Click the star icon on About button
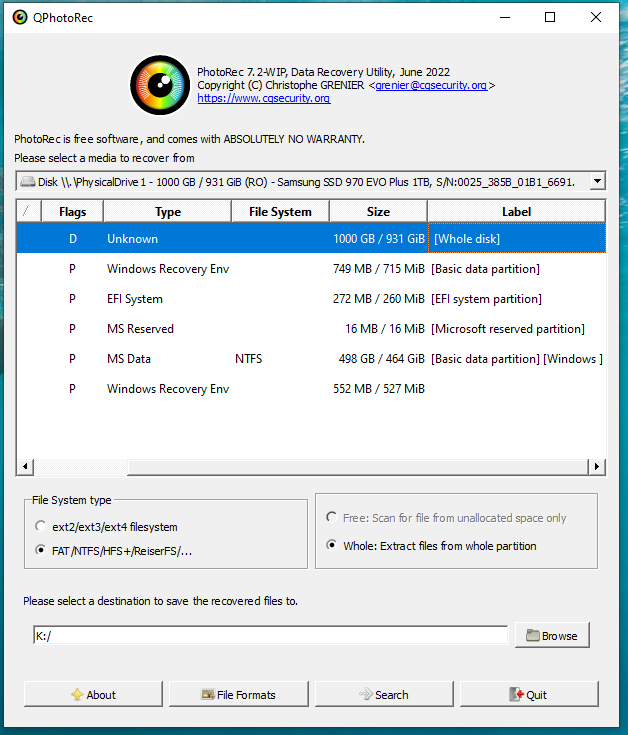This screenshot has height=735, width=628. pos(77,694)
